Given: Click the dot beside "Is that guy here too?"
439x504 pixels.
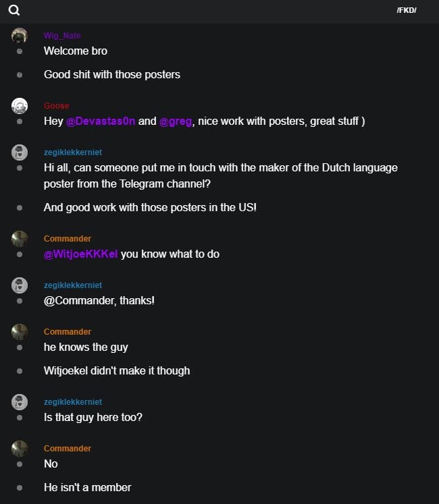Looking at the screenshot, I should (20, 418).
